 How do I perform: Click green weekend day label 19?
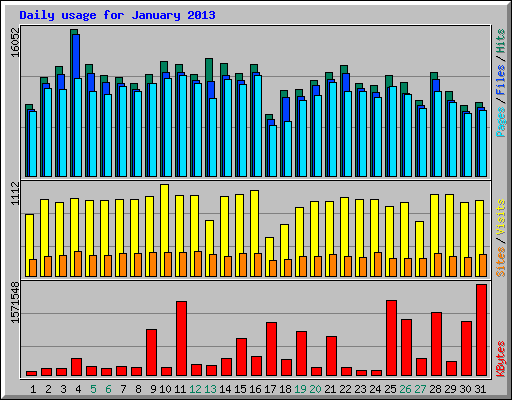coord(300,389)
